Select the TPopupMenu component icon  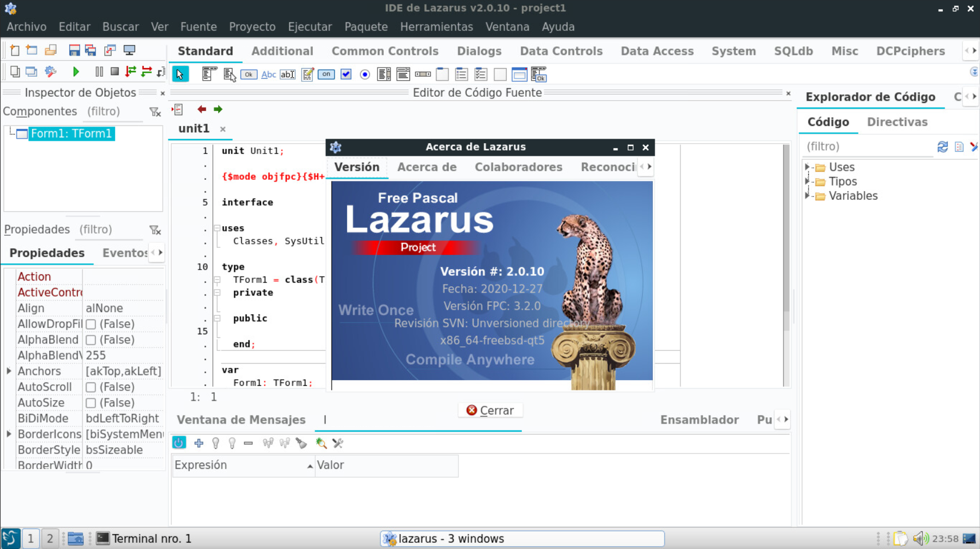click(x=230, y=74)
